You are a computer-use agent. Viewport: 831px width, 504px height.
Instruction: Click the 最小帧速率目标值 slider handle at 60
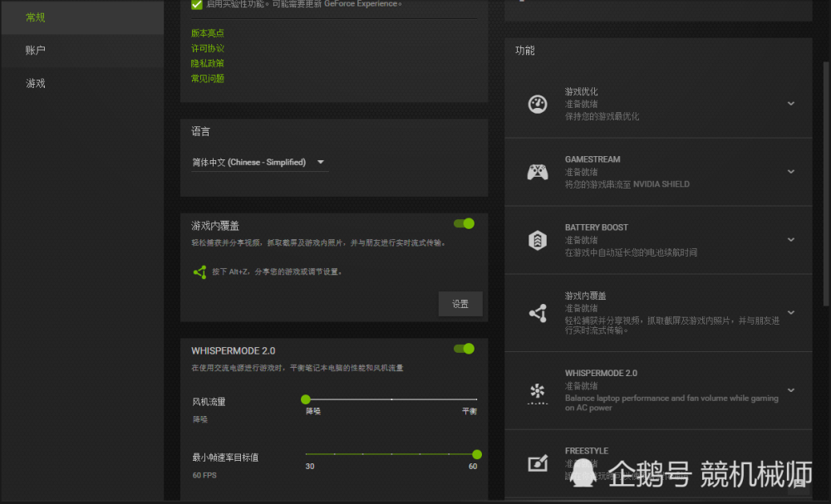pyautogui.click(x=477, y=454)
